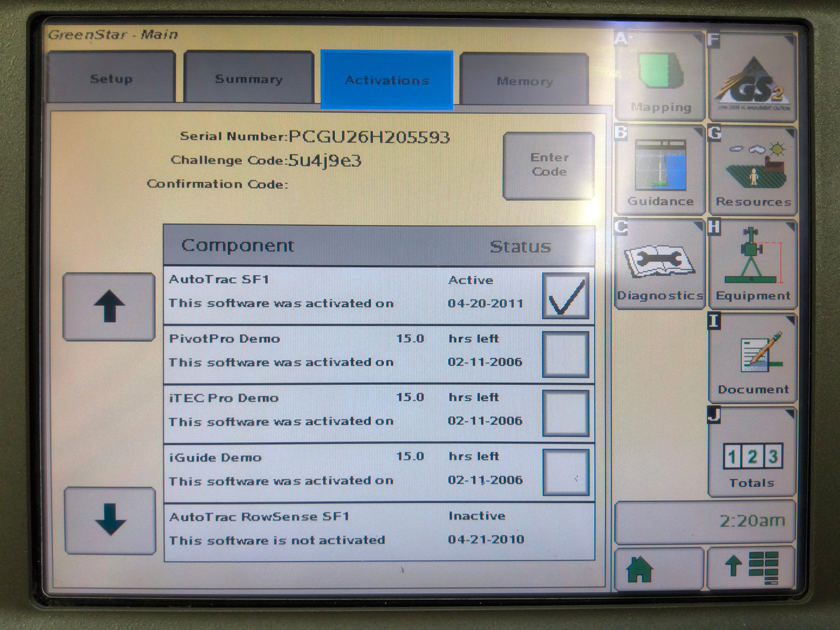Viewport: 840px width, 630px height.
Task: Select the iGuide Demo row name
Action: 215,457
